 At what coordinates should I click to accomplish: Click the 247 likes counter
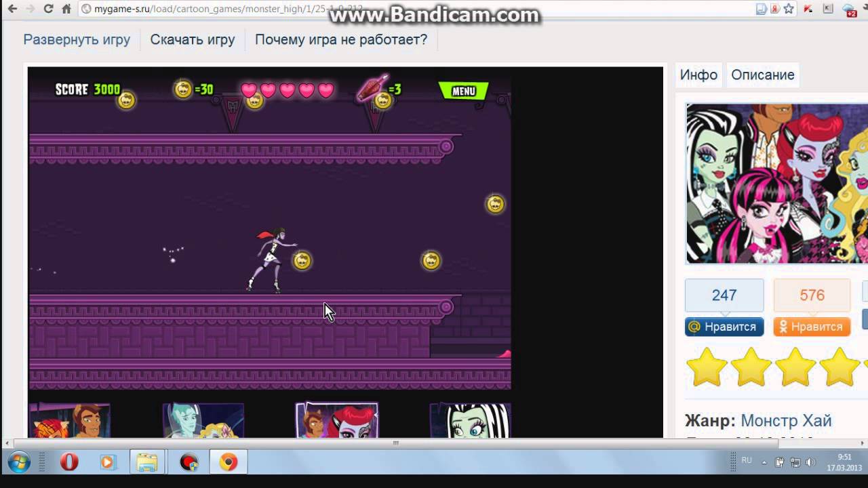coord(724,296)
